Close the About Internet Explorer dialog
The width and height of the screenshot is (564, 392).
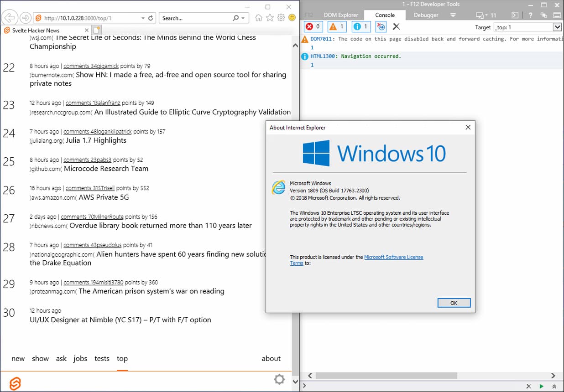(468, 128)
